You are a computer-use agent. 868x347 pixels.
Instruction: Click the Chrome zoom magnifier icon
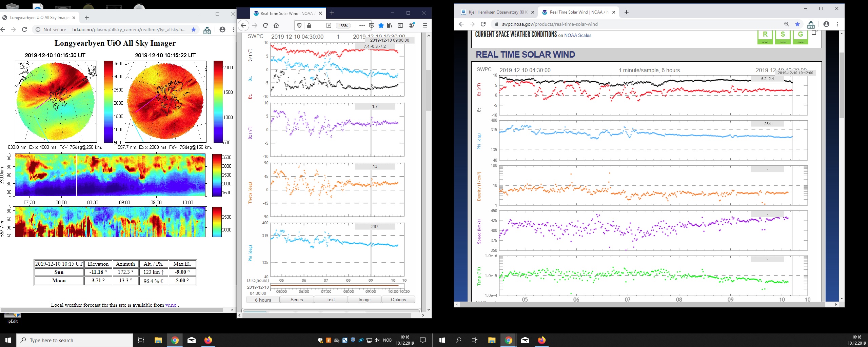tap(786, 24)
